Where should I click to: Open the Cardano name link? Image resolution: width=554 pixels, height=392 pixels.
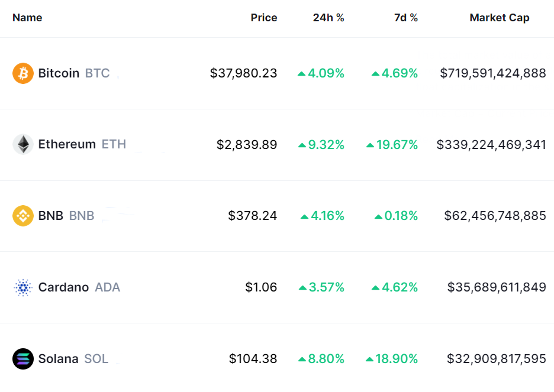pyautogui.click(x=63, y=287)
